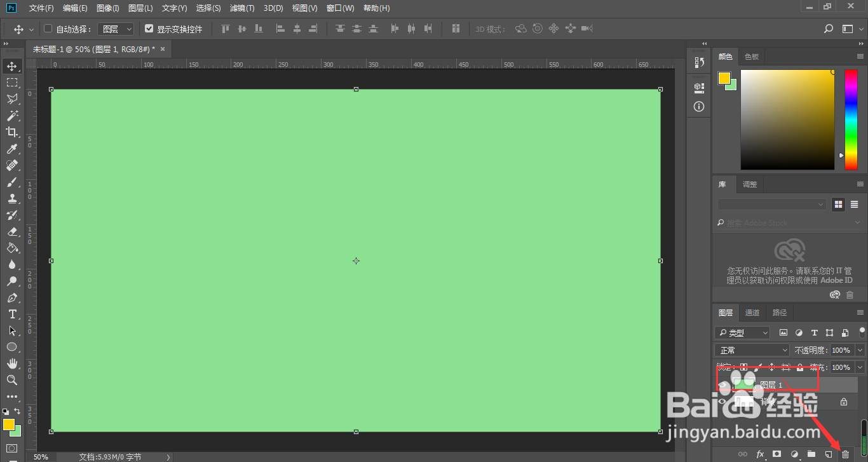Switch to the 色板 tab

point(752,57)
